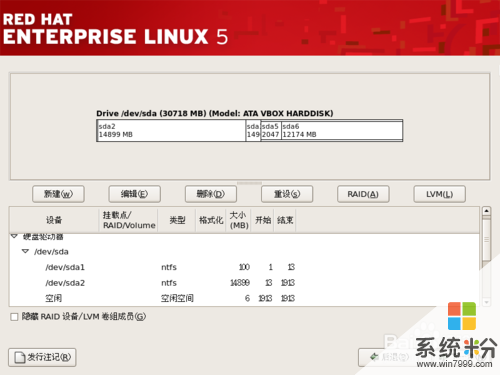
Task: Click the narrow sda 149 partition block
Action: (253, 131)
